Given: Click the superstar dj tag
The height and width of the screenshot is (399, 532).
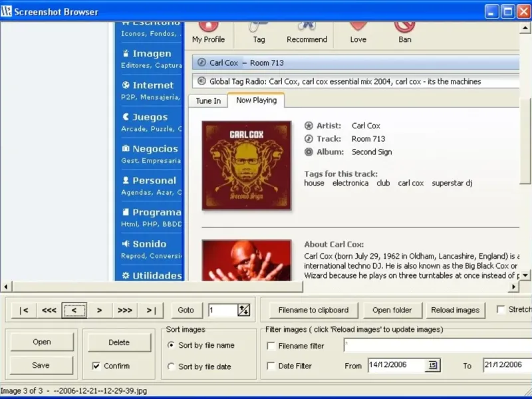Looking at the screenshot, I should pos(452,184).
